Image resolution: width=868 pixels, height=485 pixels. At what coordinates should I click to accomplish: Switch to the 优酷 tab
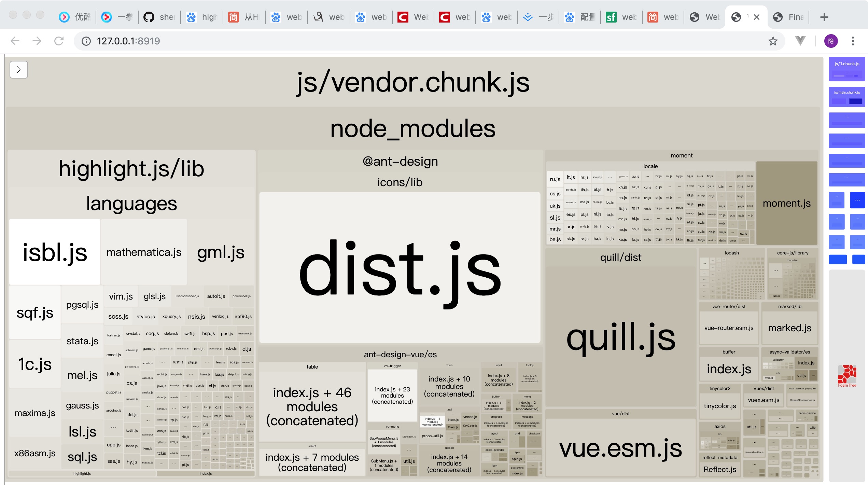tap(74, 17)
